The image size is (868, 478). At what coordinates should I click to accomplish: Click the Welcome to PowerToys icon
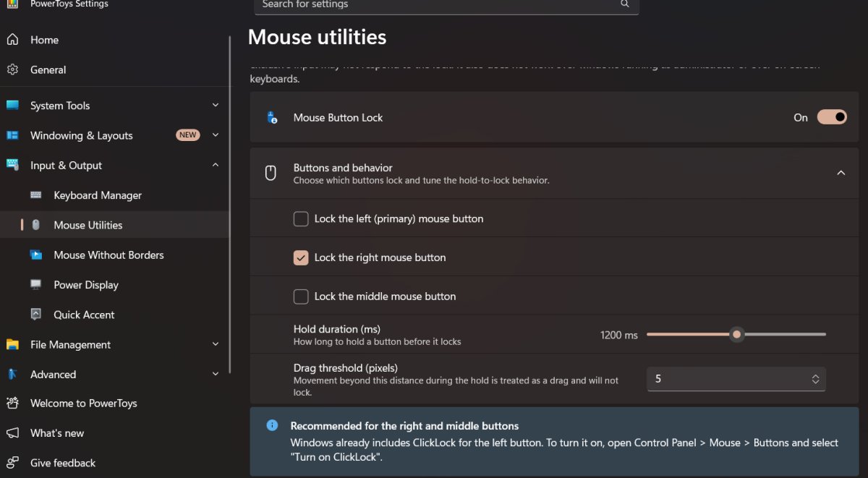12,404
